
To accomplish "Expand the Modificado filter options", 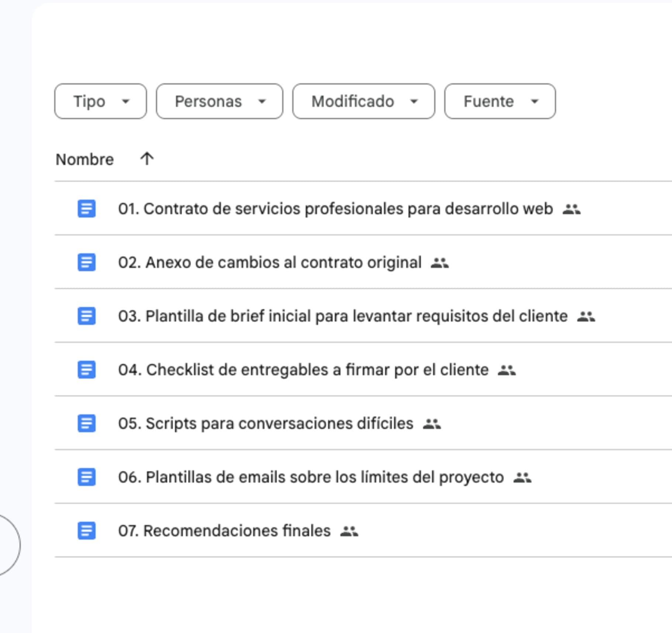I will click(x=363, y=101).
